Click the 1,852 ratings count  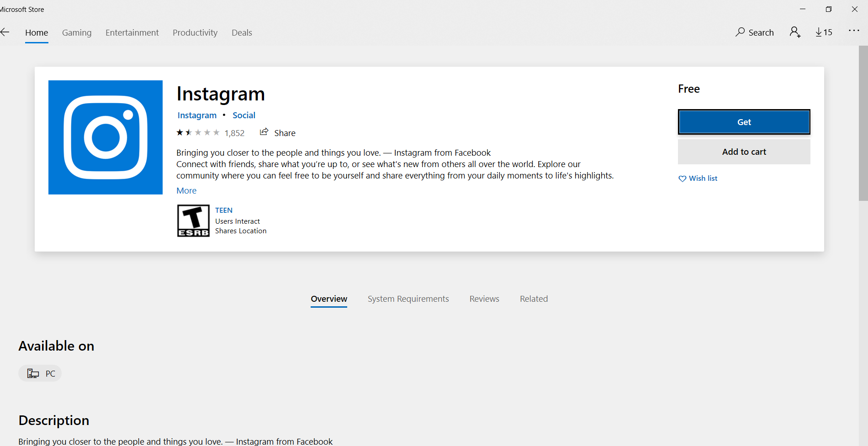[235, 132]
